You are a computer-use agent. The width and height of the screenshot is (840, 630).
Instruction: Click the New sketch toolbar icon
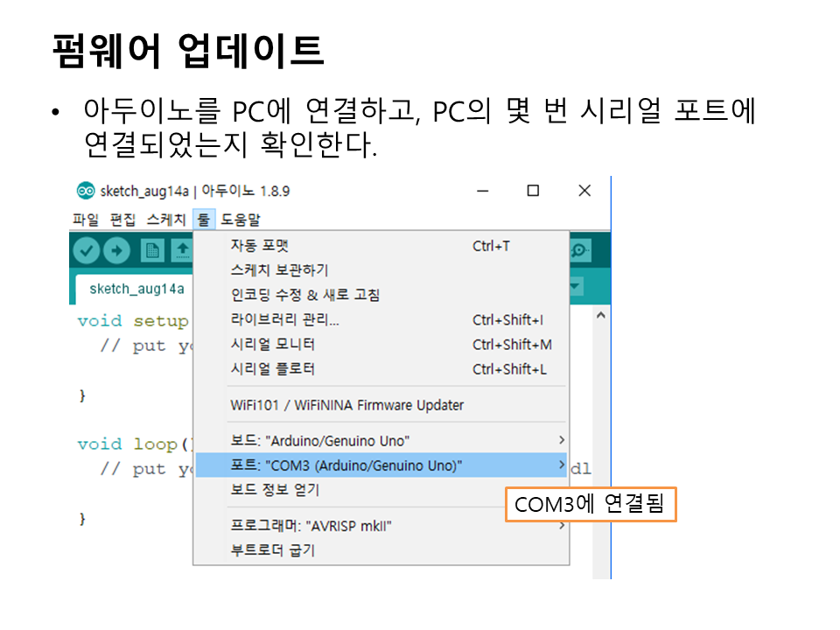pyautogui.click(x=152, y=250)
